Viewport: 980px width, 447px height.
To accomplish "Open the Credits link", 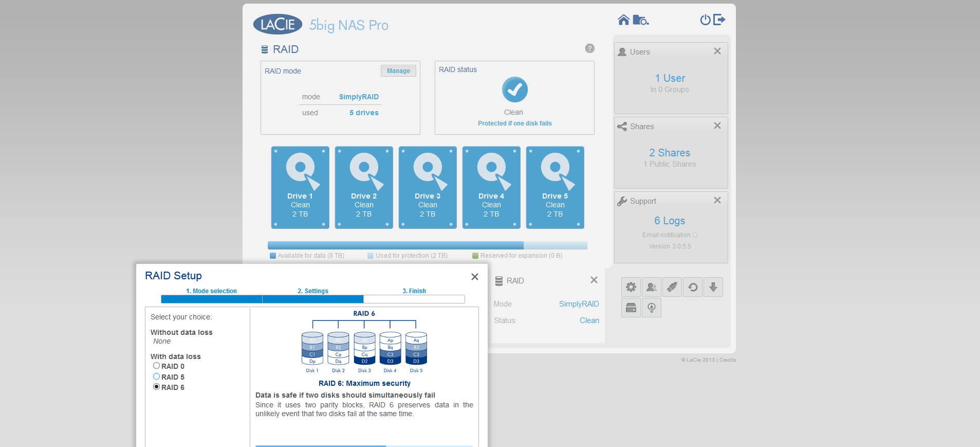I will tap(728, 360).
